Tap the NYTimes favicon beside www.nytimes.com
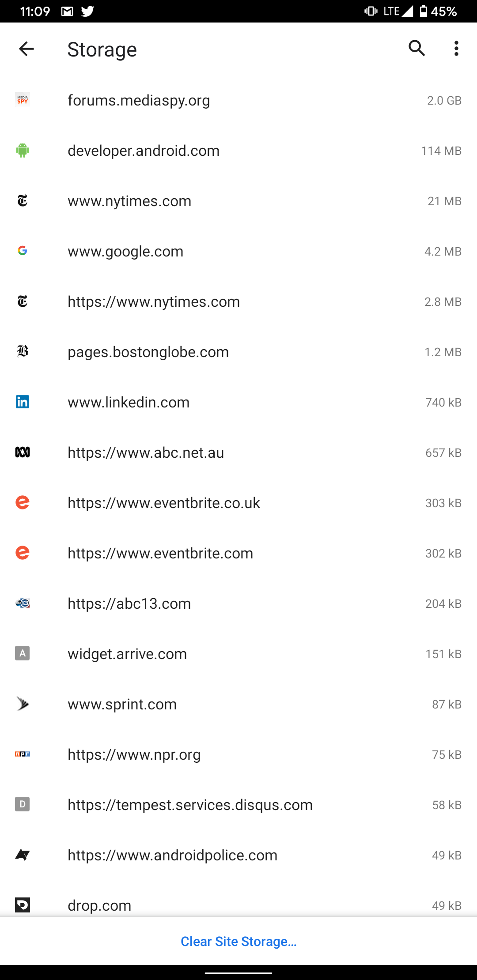 tap(23, 201)
